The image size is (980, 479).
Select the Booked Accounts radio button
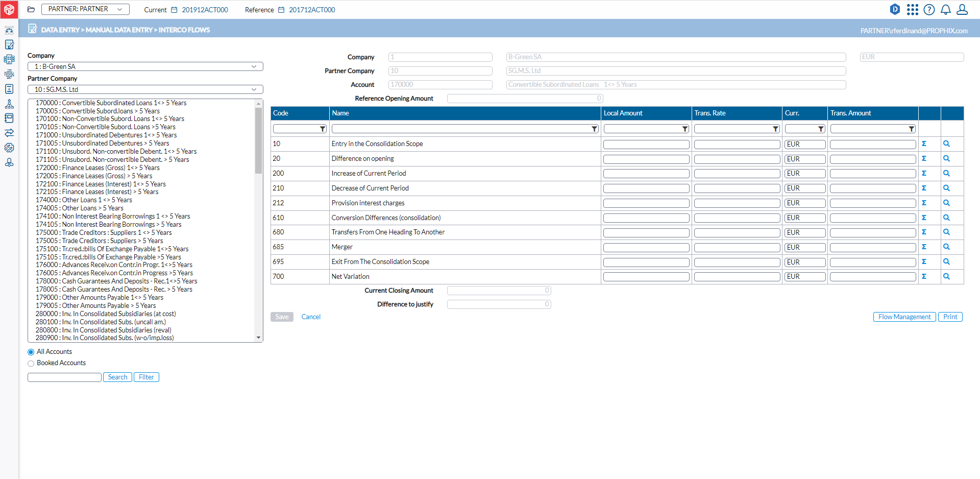point(31,363)
